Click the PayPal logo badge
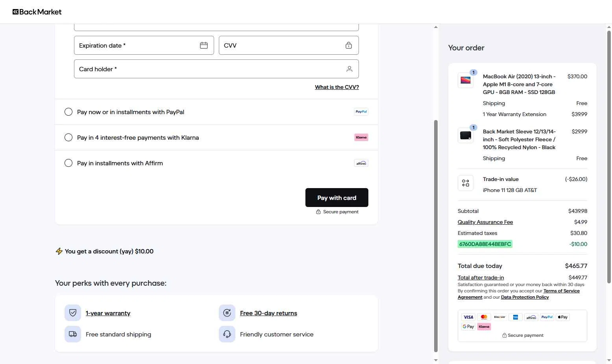 361,112
